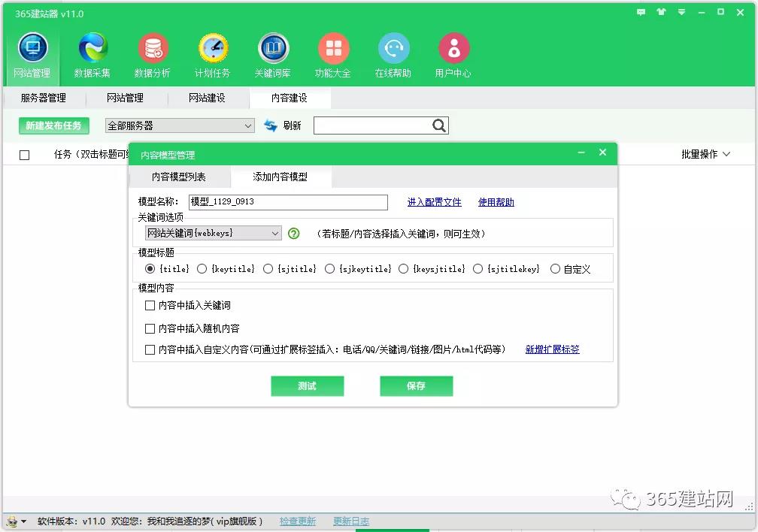Click the 新建发布任务 button

click(53, 125)
